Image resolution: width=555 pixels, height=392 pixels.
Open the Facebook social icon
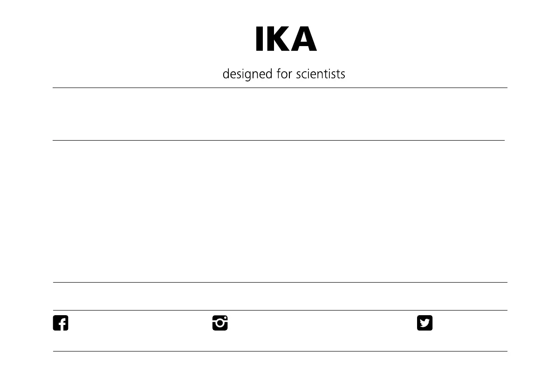pyautogui.click(x=61, y=323)
